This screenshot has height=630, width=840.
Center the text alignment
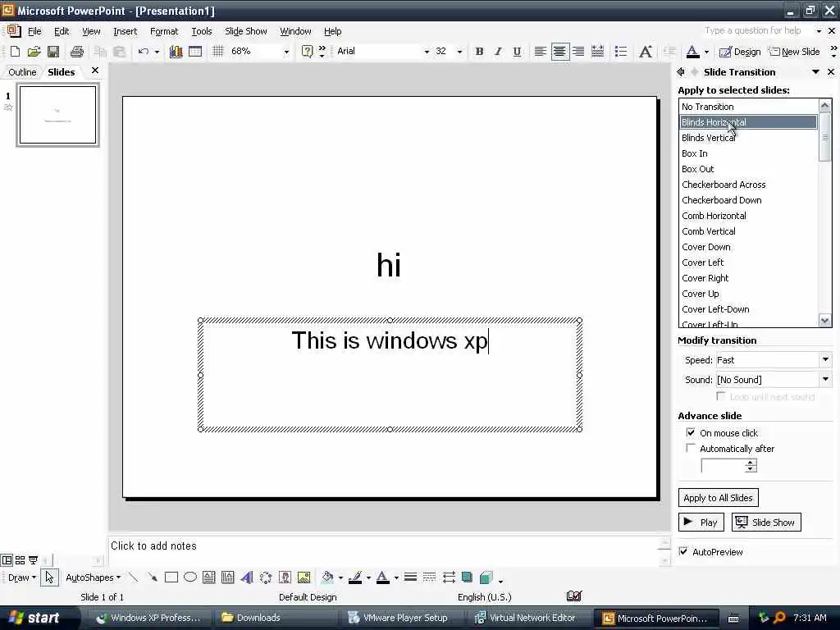tap(559, 52)
